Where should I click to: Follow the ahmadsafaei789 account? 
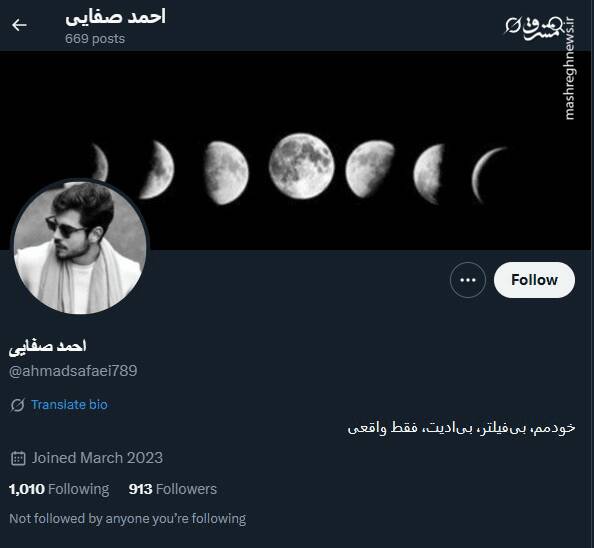pyautogui.click(x=534, y=280)
